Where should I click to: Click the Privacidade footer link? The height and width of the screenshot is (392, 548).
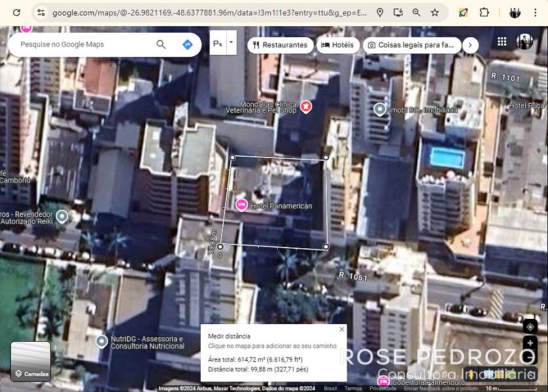pyautogui.click(x=383, y=388)
